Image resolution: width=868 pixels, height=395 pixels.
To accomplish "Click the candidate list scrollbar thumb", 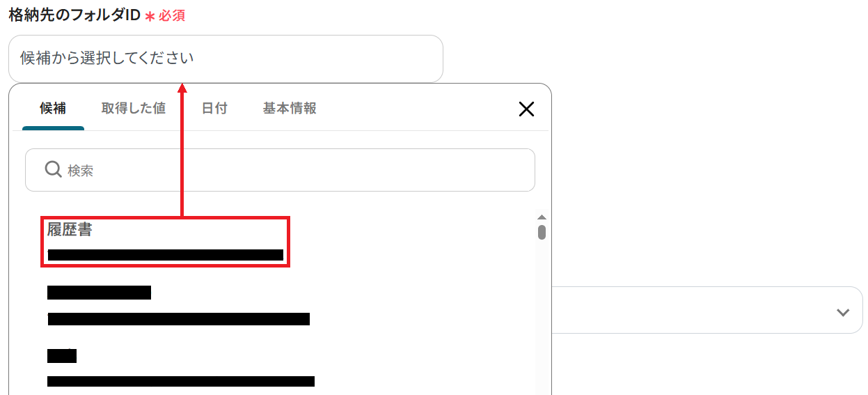I will tap(542, 231).
